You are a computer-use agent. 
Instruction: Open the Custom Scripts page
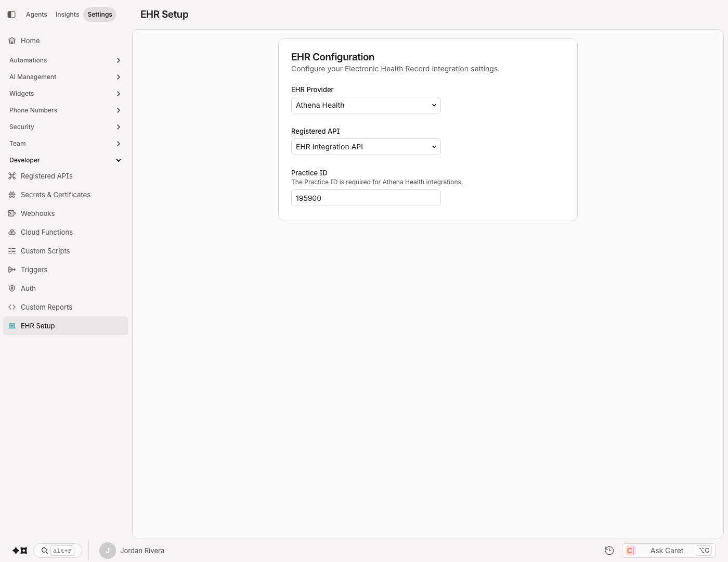point(66,251)
